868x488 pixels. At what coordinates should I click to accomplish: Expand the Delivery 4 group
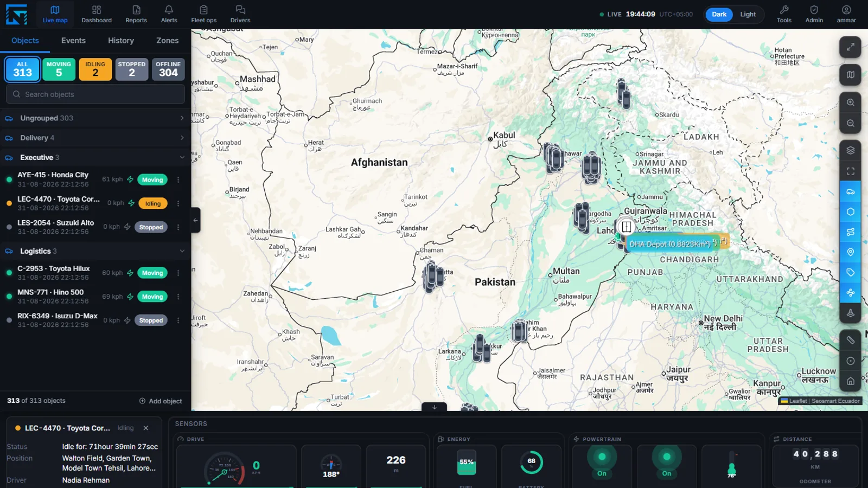(95, 138)
